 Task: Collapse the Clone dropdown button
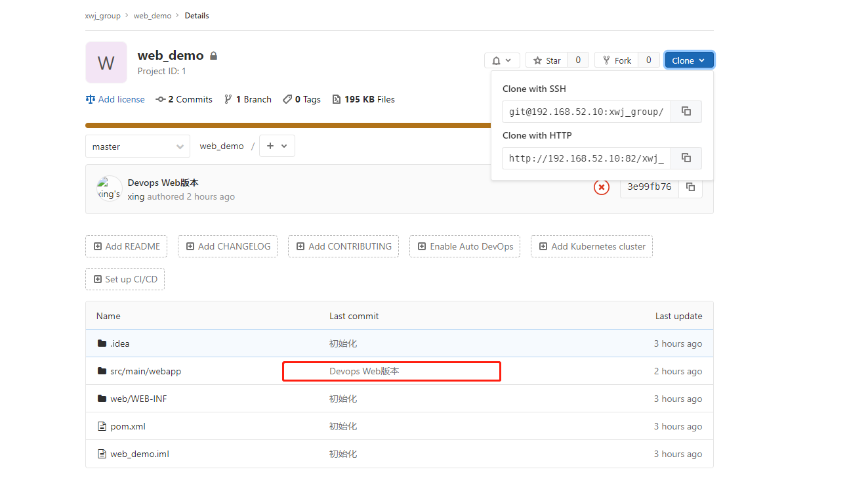tap(689, 60)
